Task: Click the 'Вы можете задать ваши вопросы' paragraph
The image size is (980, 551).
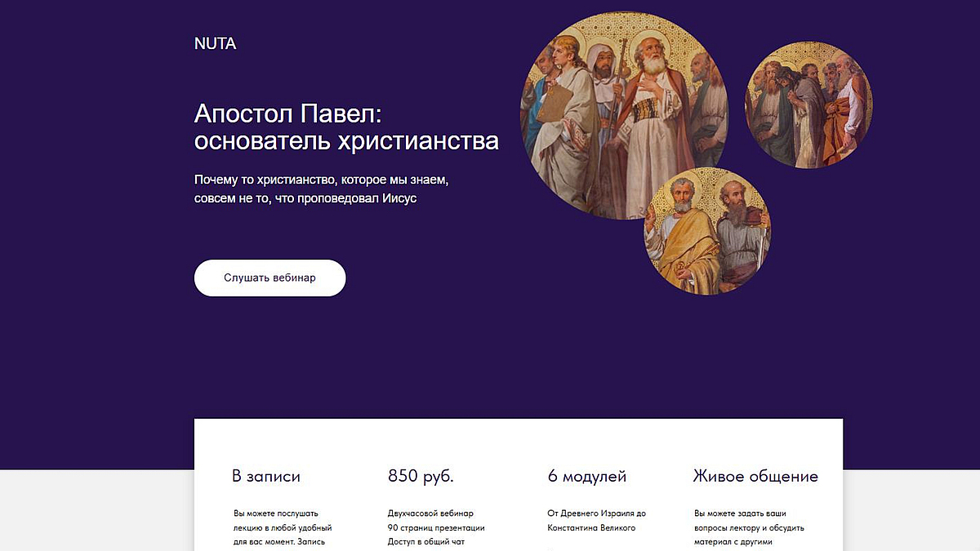Action: [x=743, y=527]
